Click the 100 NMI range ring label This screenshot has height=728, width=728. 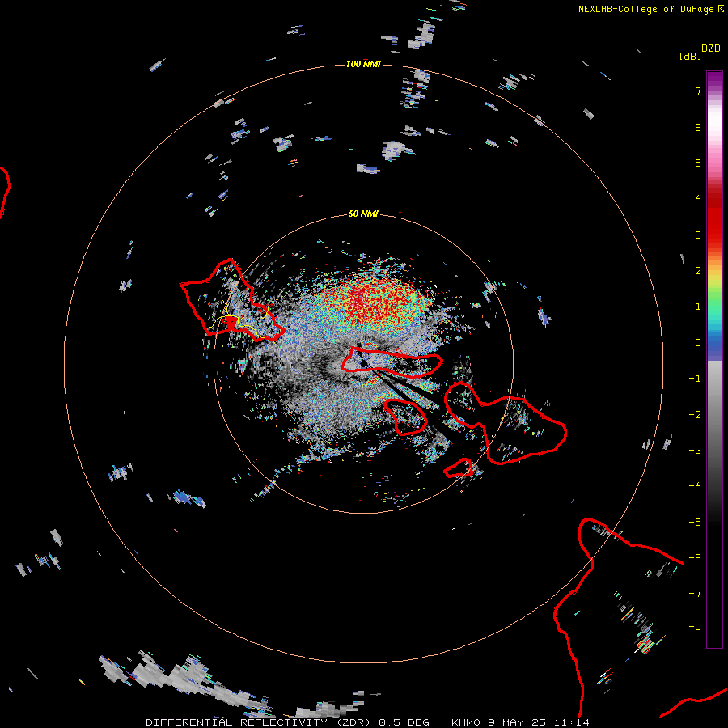point(363,64)
